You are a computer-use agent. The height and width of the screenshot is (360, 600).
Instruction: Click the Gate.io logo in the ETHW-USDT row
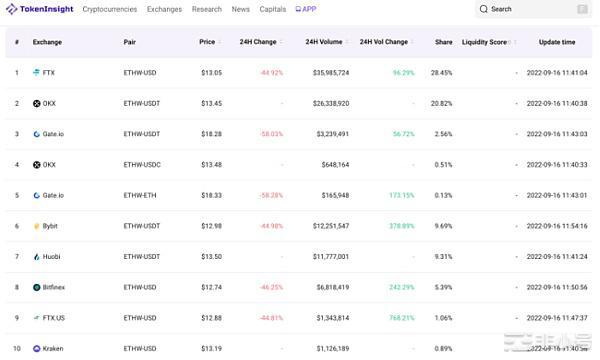37,134
